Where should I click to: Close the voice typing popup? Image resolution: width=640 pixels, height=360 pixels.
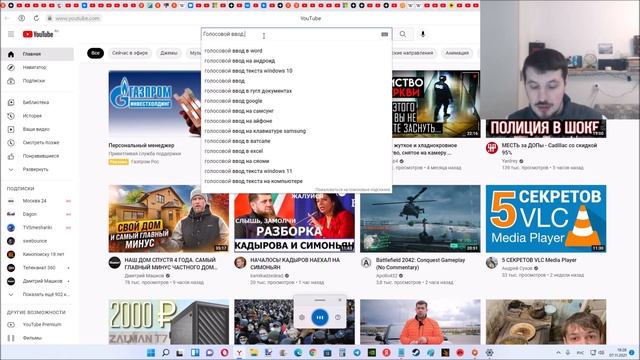tap(340, 300)
